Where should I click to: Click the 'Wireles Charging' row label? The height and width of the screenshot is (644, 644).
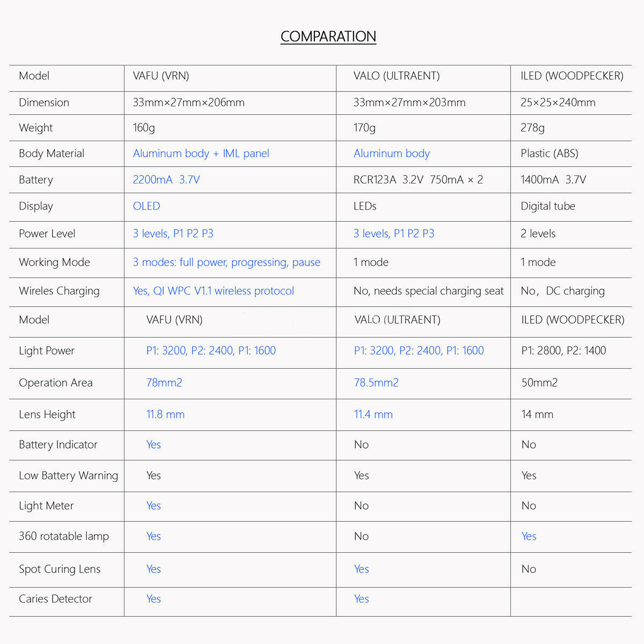click(59, 291)
